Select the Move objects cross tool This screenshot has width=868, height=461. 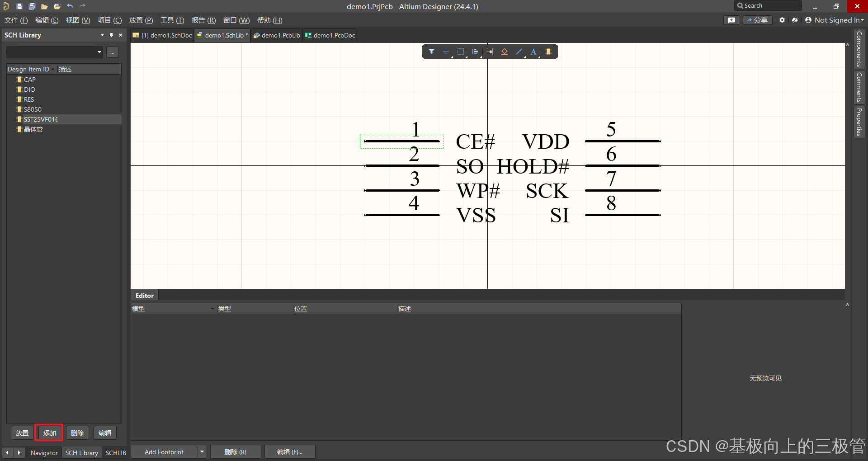tap(446, 52)
